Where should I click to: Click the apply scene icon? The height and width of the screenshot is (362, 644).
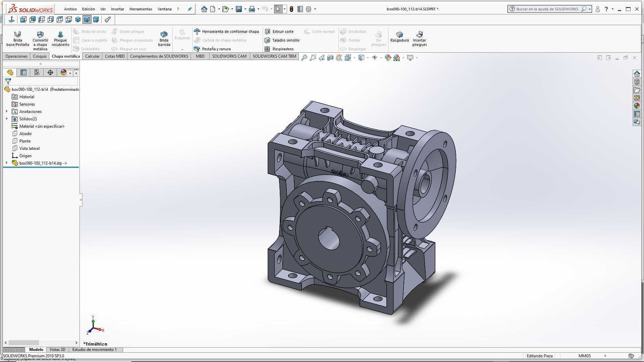click(x=397, y=58)
